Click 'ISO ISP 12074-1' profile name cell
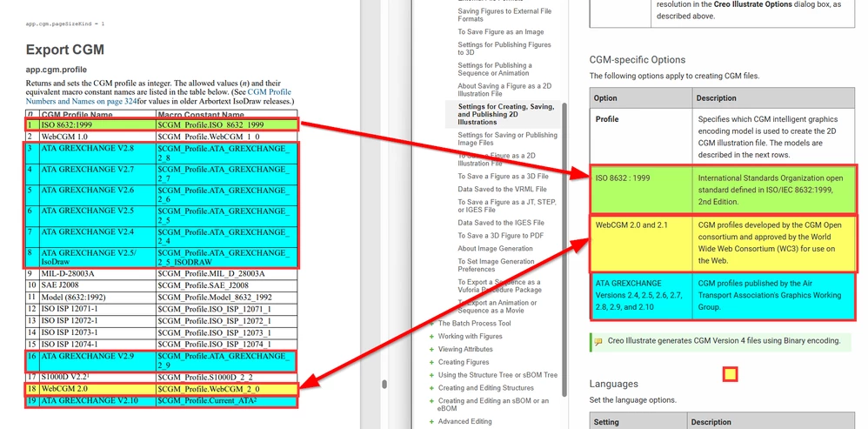Screen dimensions: 868x429 pos(97,345)
